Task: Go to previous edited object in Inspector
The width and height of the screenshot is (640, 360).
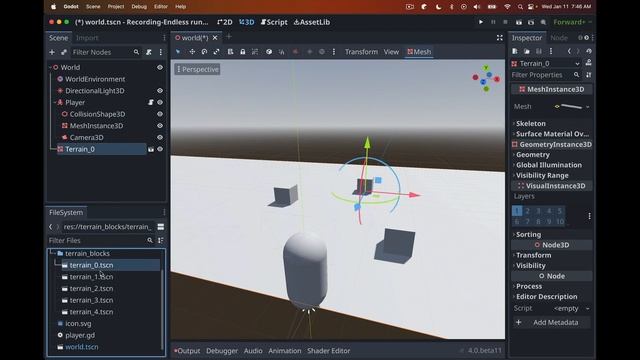Action: pos(569,51)
